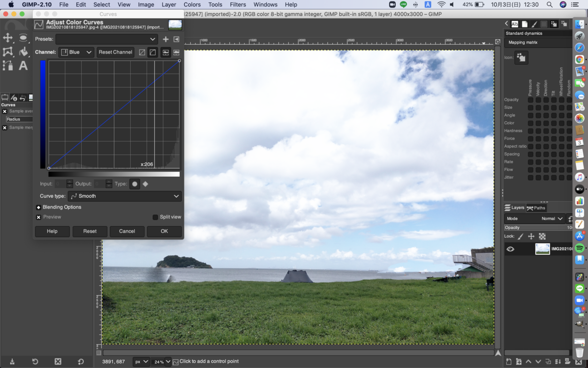The width and height of the screenshot is (588, 368).
Task: Lock pixels with the paintbrush lock icon
Action: pyautogui.click(x=520, y=236)
